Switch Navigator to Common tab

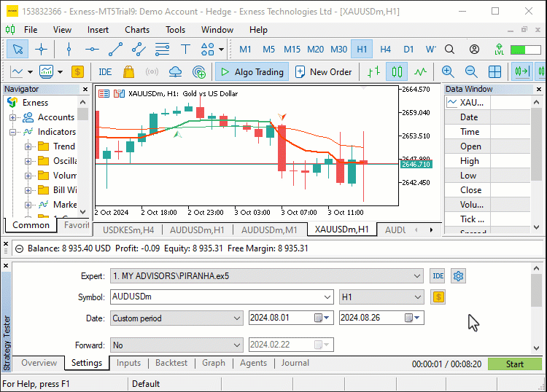[31, 225]
